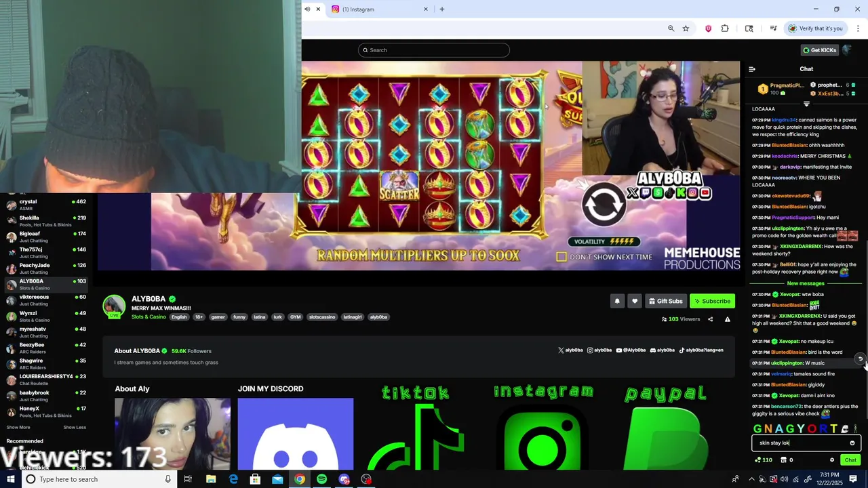Collapse the chat panel arrow icon

click(752, 69)
